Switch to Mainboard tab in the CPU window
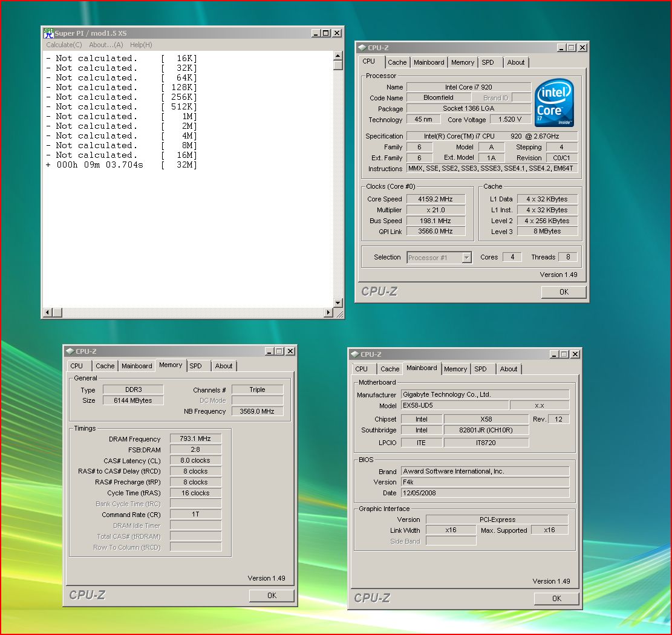672x635 pixels. coord(429,62)
